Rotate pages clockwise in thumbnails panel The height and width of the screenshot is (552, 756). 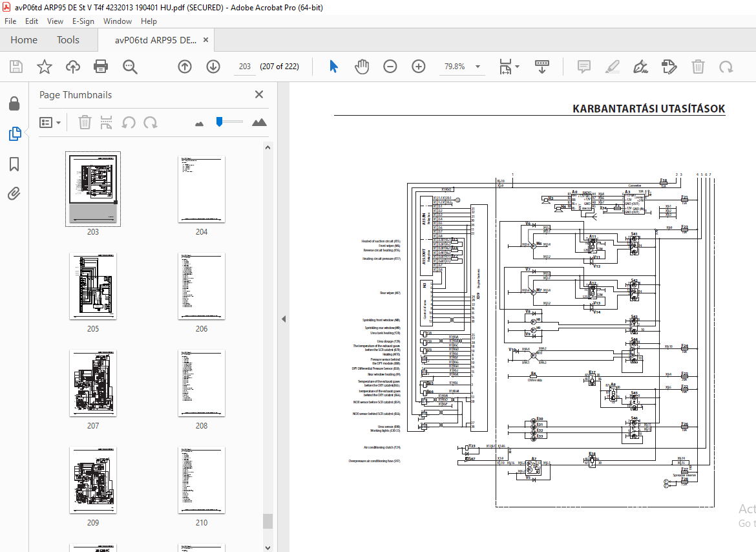coord(151,122)
